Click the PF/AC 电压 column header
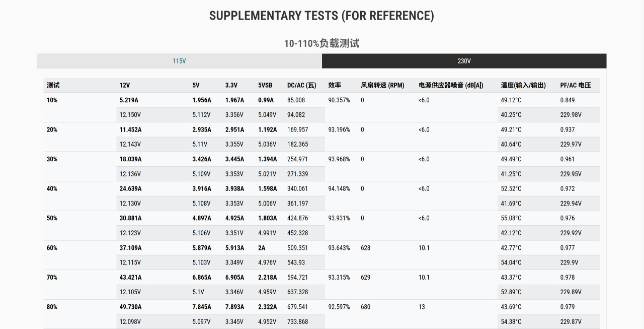Image resolution: width=644 pixels, height=329 pixels. (576, 85)
